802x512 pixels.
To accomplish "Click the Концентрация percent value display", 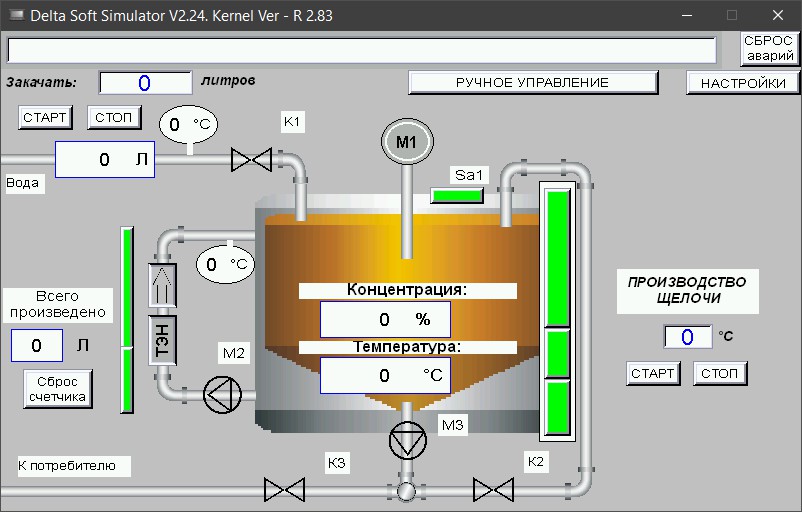I will [x=385, y=320].
